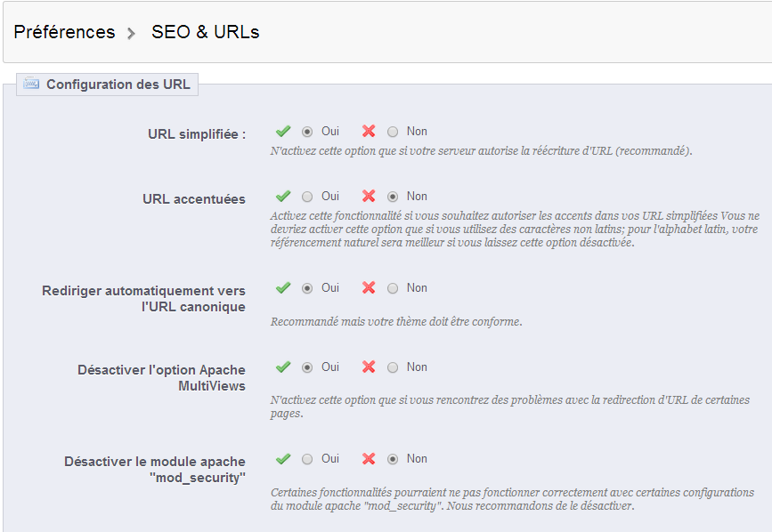The height and width of the screenshot is (532, 772).
Task: Click green checkmark icon for mod_security option
Action: (283, 459)
